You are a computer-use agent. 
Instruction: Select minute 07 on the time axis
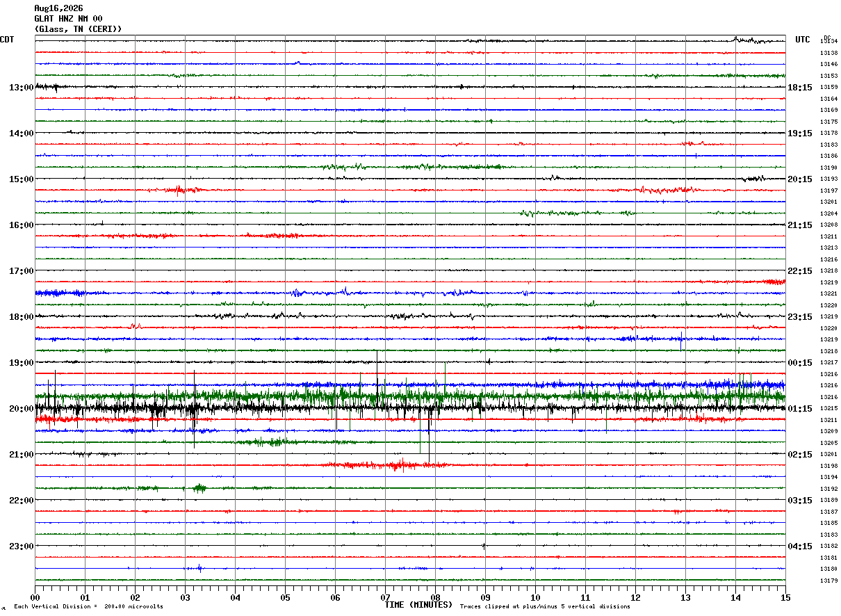tap(385, 598)
